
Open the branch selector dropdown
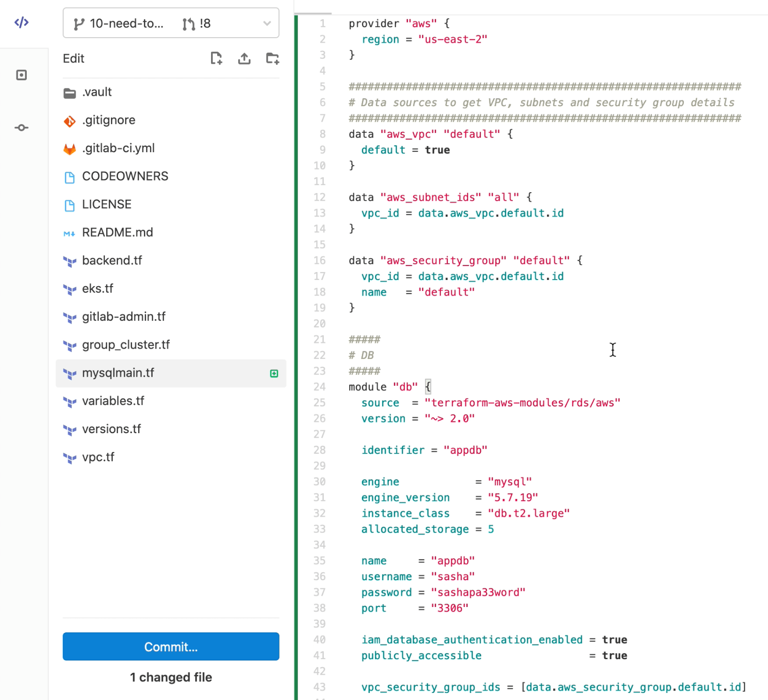coord(266,23)
